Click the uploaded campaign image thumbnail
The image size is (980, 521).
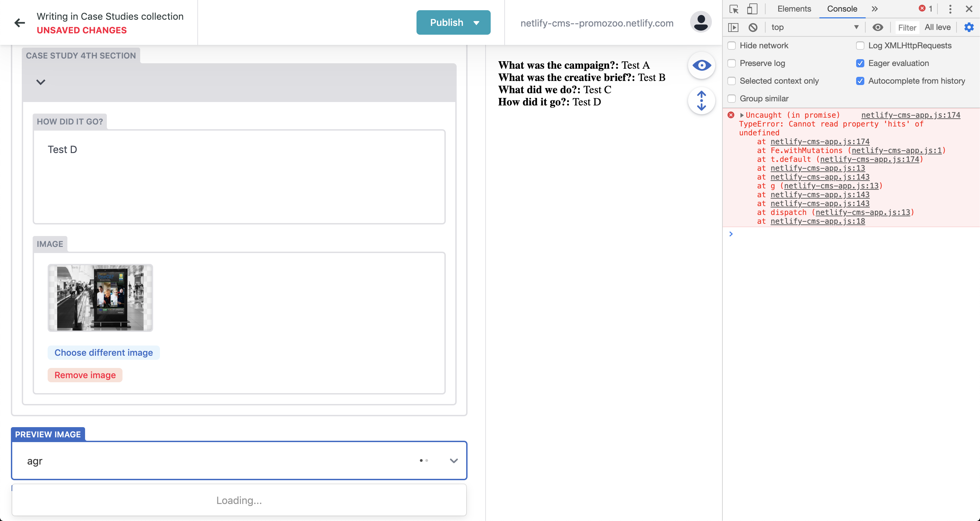[x=100, y=297]
